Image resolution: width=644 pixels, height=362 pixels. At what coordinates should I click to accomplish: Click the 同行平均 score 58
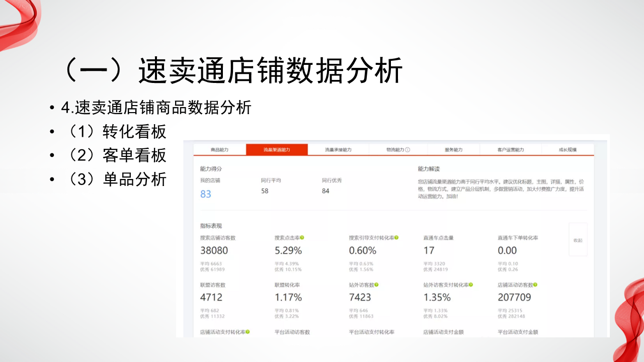pyautogui.click(x=265, y=191)
